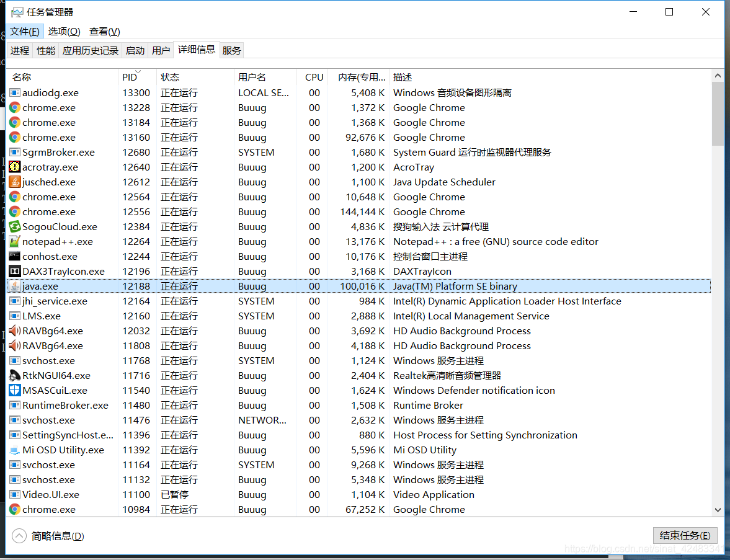730x560 pixels.
Task: Select the 'Mi OSD Utility' description
Action: click(x=425, y=450)
